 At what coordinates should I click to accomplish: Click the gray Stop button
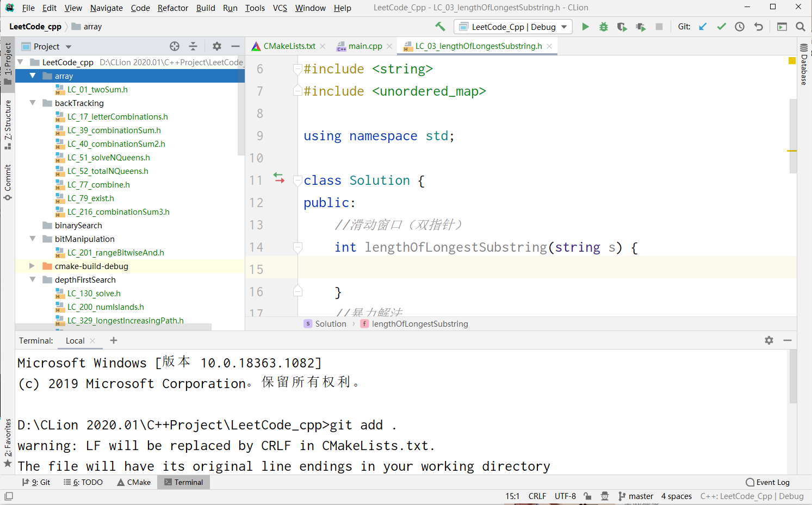659,27
